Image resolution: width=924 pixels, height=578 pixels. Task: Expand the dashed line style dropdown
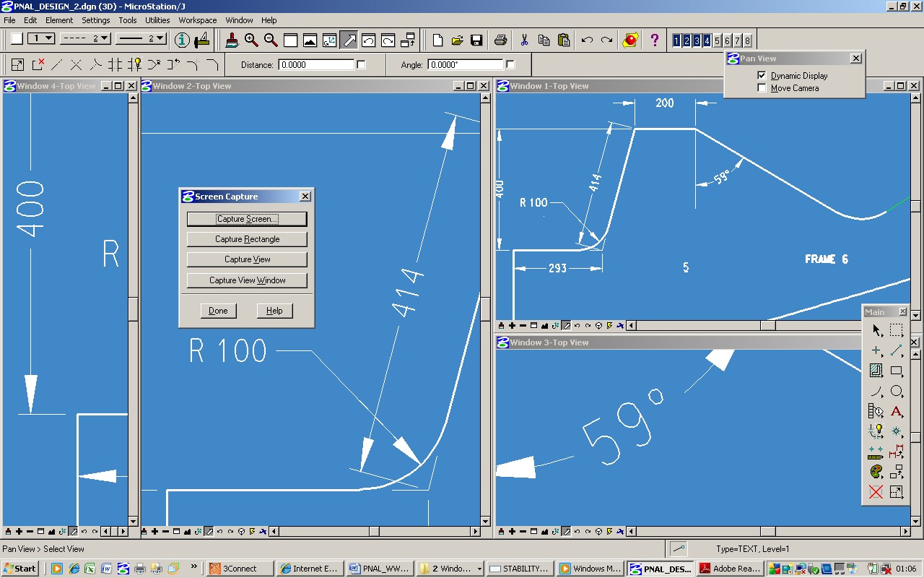(84, 38)
